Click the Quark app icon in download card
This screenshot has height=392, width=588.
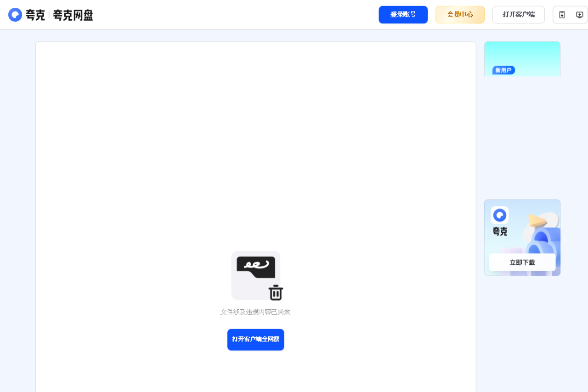pyautogui.click(x=499, y=215)
